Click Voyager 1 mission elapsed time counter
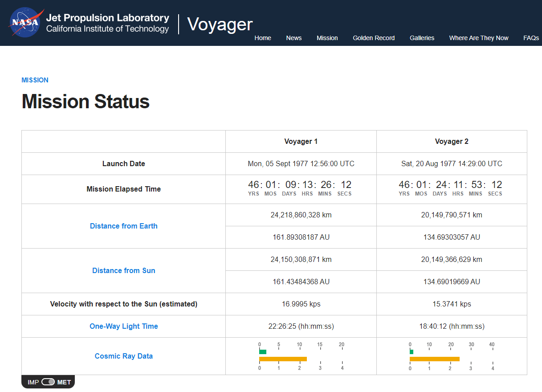The height and width of the screenshot is (392, 542). (x=300, y=188)
